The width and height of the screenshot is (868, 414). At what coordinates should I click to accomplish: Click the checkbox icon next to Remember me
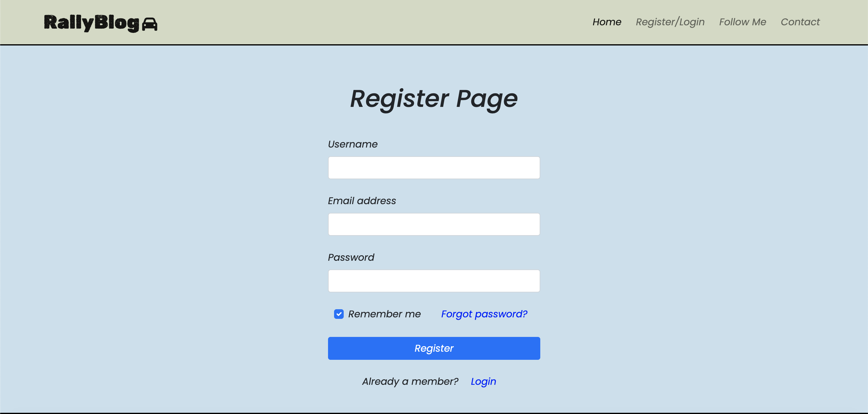click(339, 314)
